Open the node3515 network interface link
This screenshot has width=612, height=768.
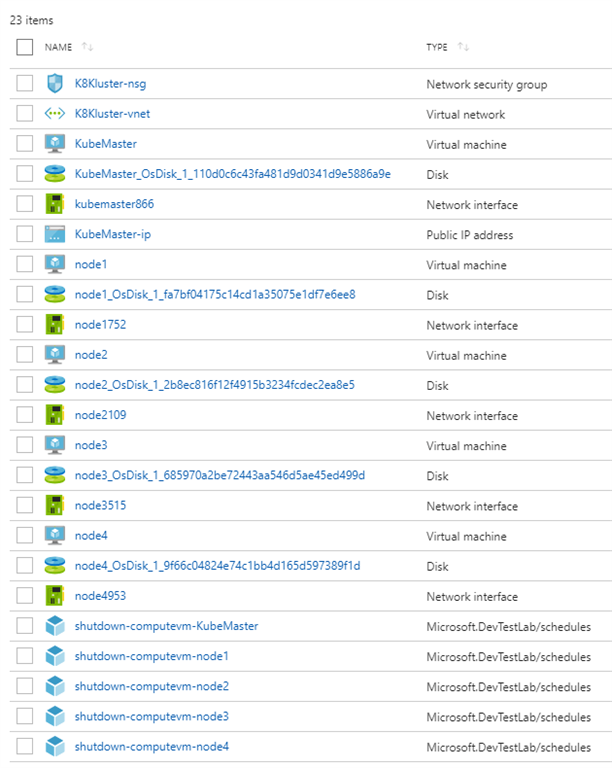(x=100, y=506)
